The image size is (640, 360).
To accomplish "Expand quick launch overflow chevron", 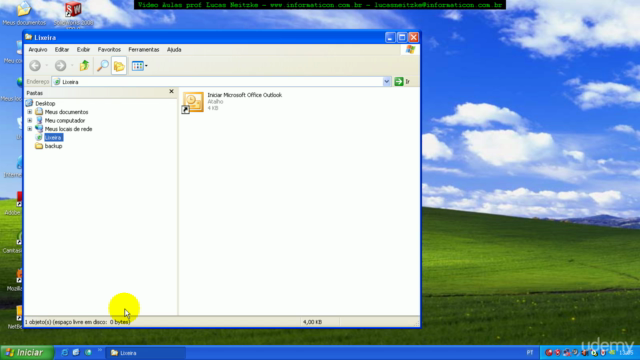I will (100, 351).
